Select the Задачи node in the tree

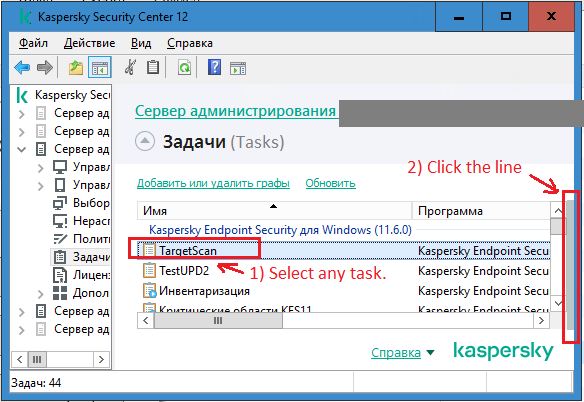(x=81, y=257)
